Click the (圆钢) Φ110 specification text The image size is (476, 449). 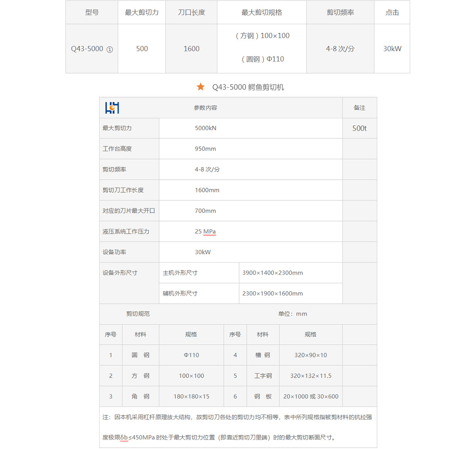click(263, 59)
